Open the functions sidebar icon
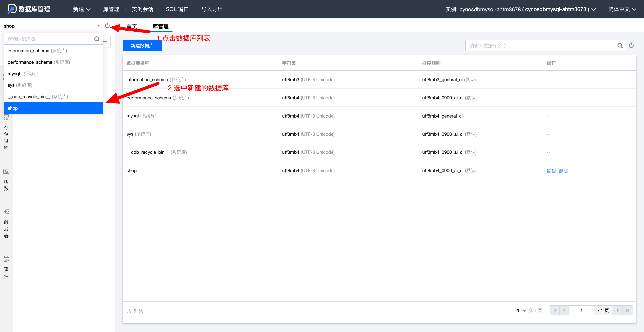Image resolution: width=644 pixels, height=332 pixels. click(x=6, y=171)
